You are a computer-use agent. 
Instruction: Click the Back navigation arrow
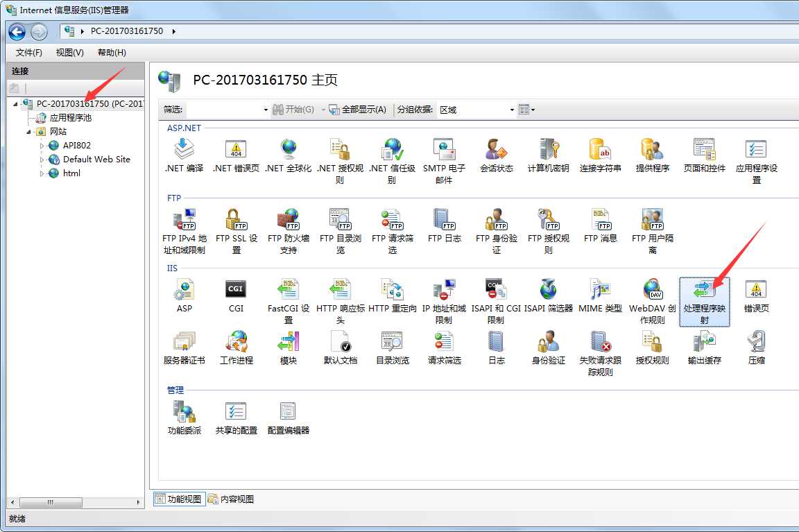click(x=17, y=32)
